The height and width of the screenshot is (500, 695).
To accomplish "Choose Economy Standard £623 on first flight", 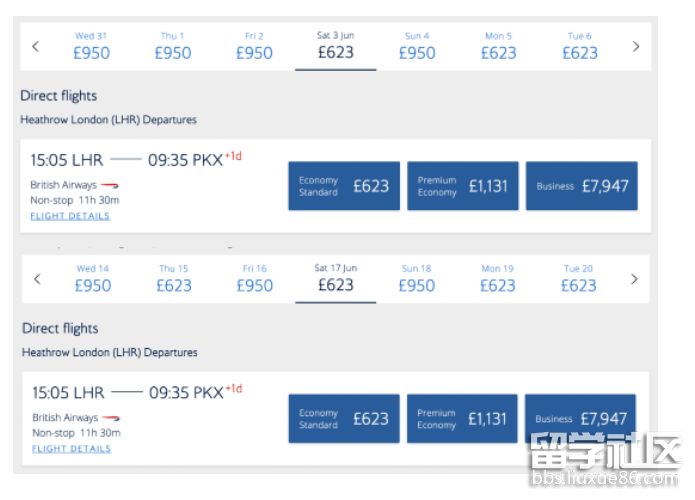I will (x=344, y=186).
